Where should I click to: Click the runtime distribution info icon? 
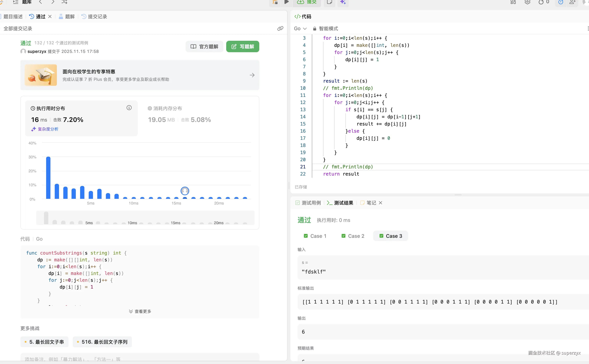(129, 108)
